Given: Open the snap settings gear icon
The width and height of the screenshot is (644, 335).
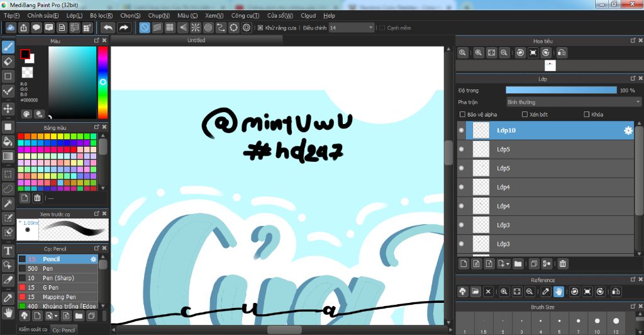Looking at the screenshot, I should [247, 28].
